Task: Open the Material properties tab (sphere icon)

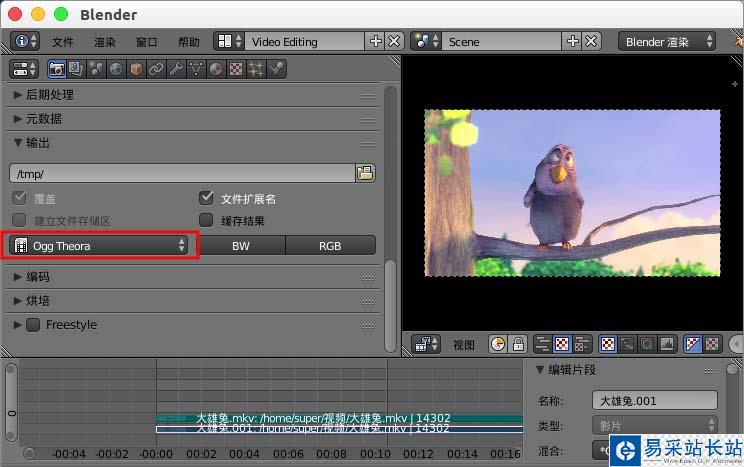Action: pyautogui.click(x=215, y=69)
